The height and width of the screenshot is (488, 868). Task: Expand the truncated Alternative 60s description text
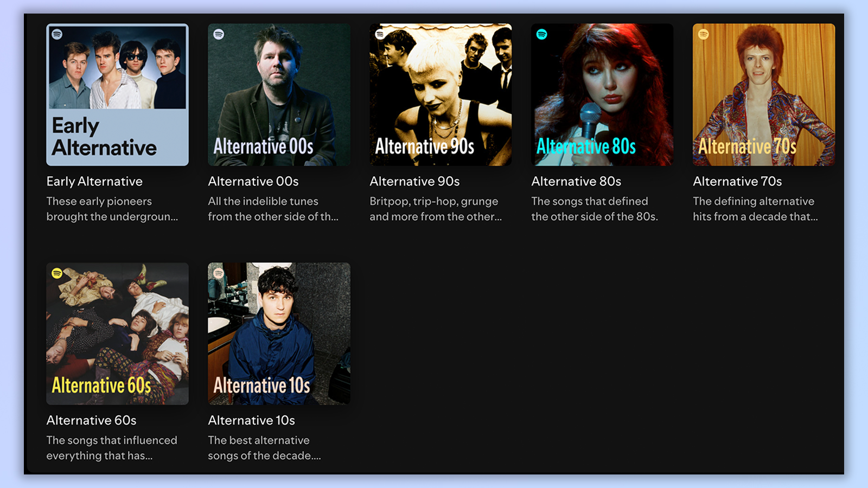(111, 448)
